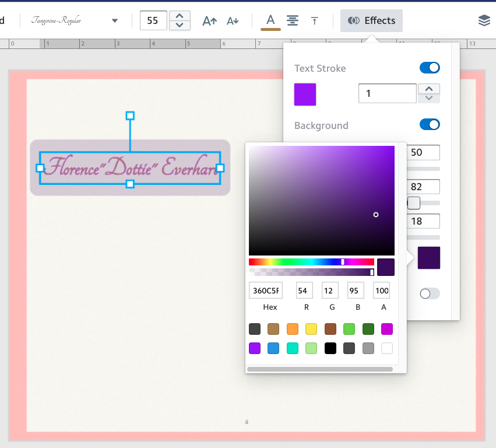Viewport: 496px width, 448px height.
Task: Select the yellow preset color swatch
Action: click(x=311, y=329)
